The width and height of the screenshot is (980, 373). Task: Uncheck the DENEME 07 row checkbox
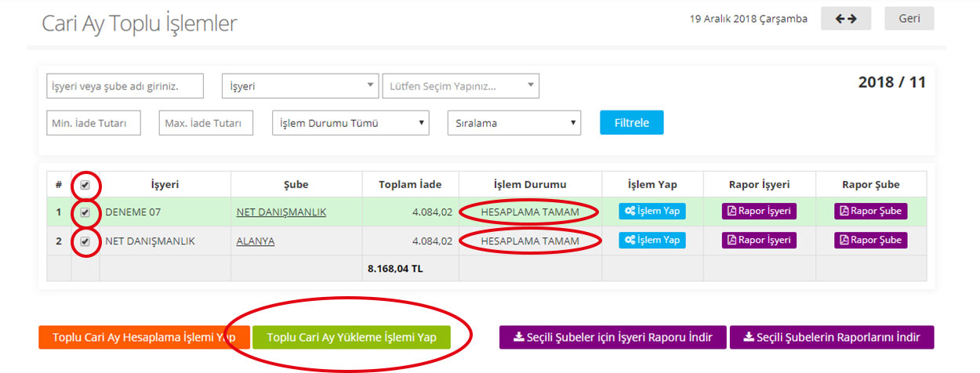[85, 212]
